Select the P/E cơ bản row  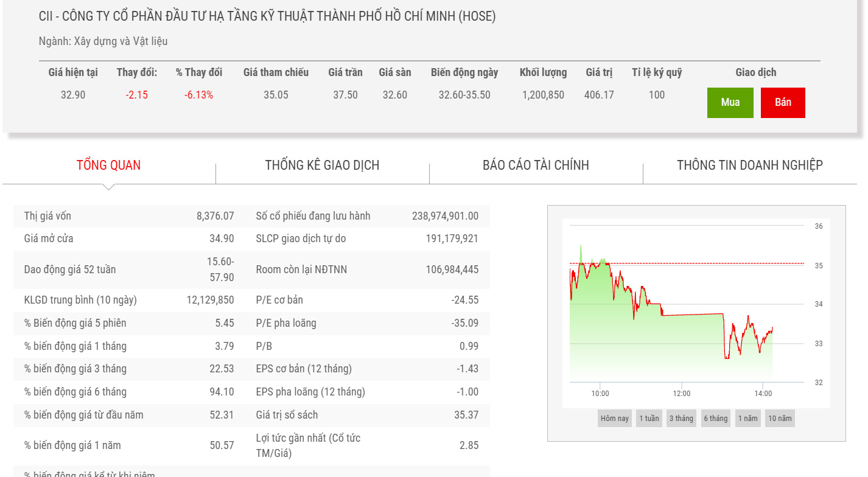(367, 300)
